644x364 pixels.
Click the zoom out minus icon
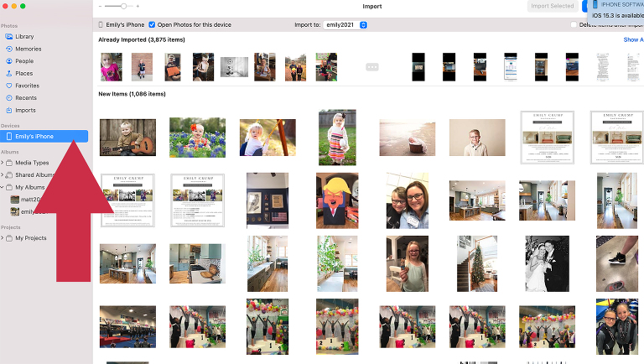coord(101,6)
